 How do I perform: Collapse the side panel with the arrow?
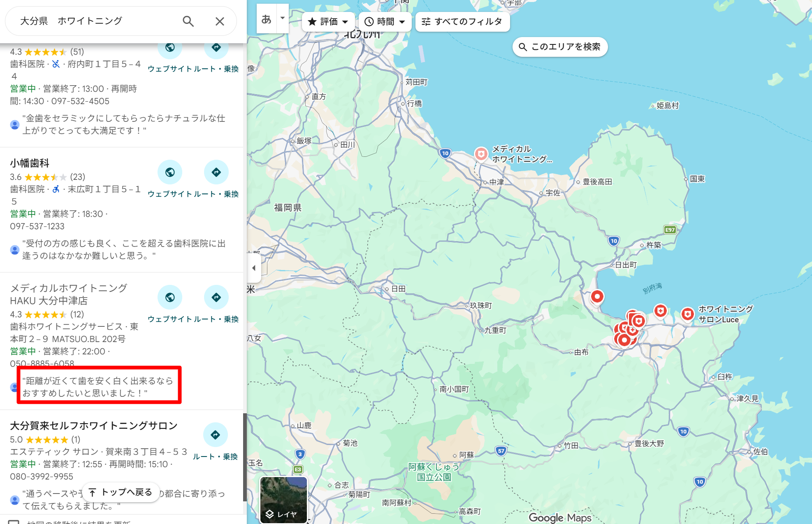pyautogui.click(x=254, y=268)
